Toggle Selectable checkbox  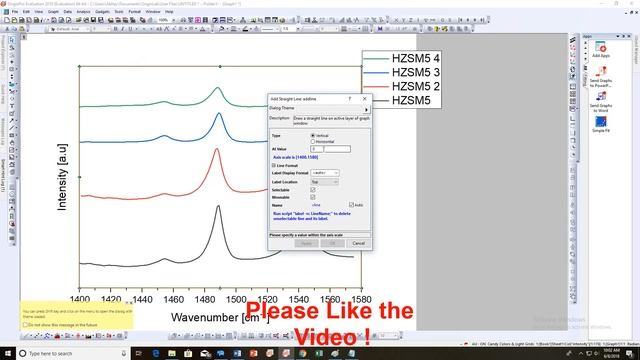[x=313, y=190]
